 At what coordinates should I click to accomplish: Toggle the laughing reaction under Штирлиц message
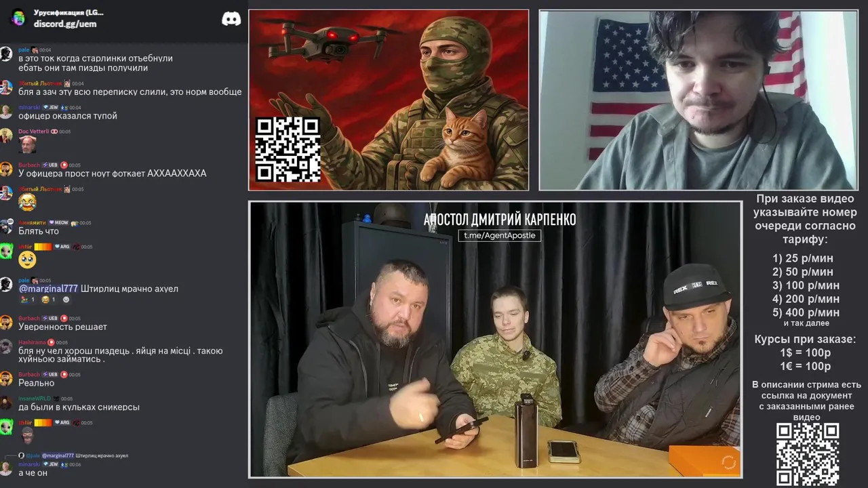[47, 299]
